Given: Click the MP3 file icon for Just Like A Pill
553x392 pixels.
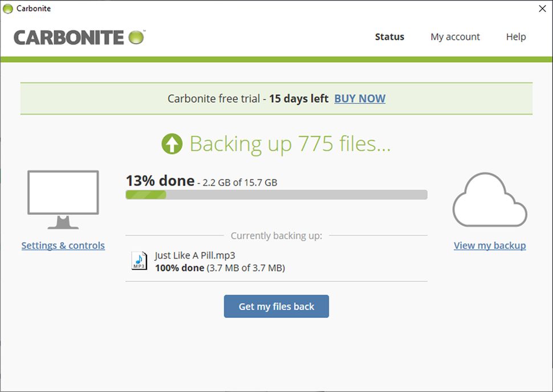Looking at the screenshot, I should 139,261.
